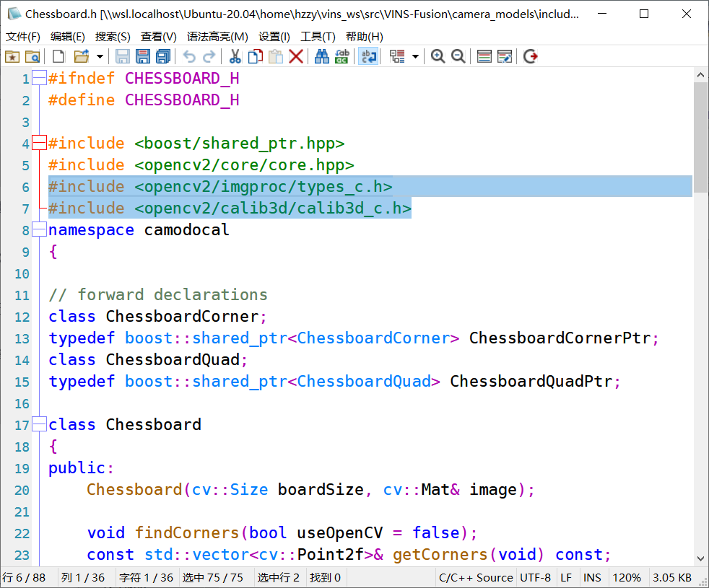Collapse the fold marker at line 17
This screenshot has height=588, width=709.
tap(39, 424)
